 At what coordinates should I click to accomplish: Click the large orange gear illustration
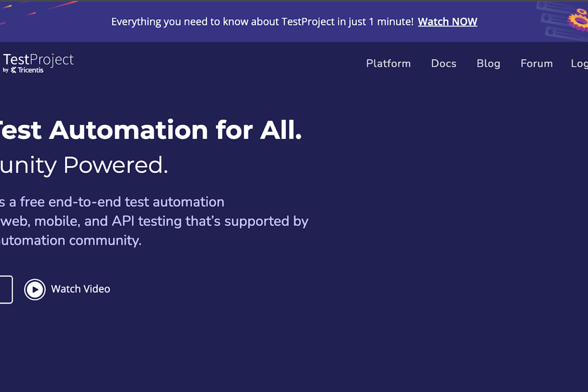click(578, 21)
